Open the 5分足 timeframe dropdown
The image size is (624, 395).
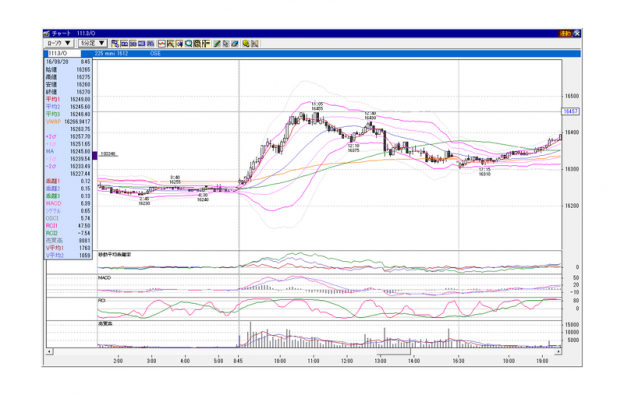92,43
